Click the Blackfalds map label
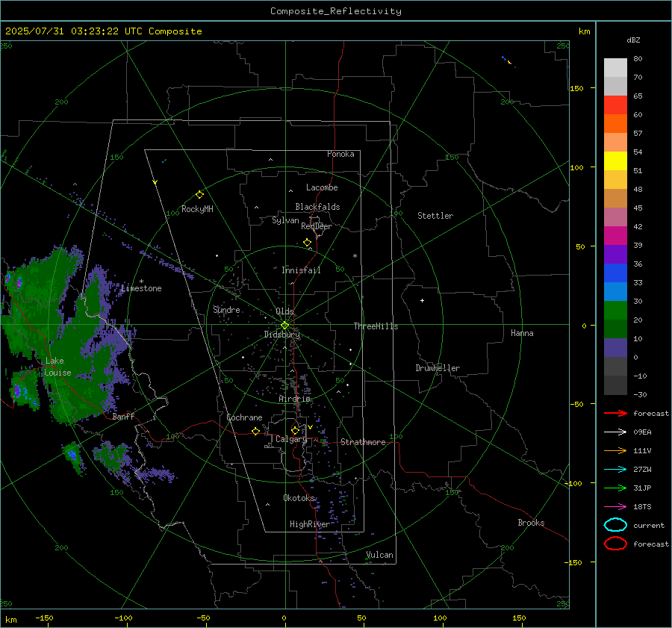This screenshot has height=628, width=672. pos(317,207)
